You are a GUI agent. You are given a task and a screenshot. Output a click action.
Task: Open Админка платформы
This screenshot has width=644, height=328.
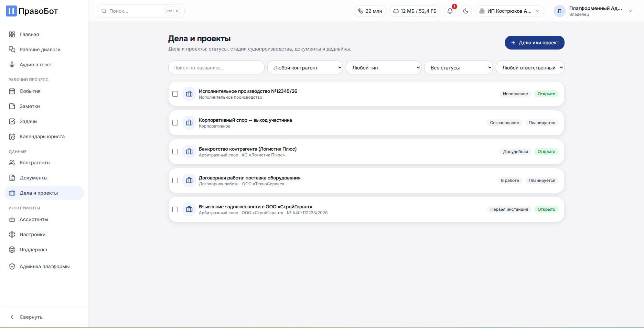point(44,266)
